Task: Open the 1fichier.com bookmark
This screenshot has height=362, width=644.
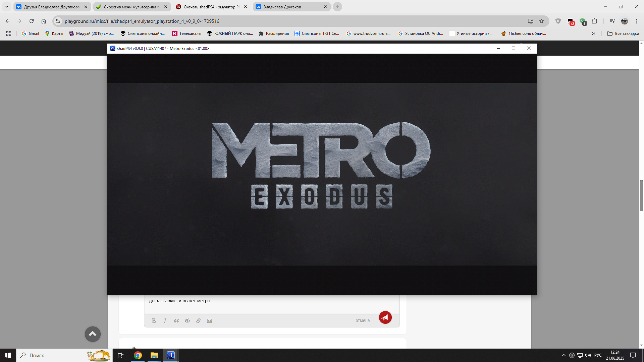Action: [x=524, y=34]
